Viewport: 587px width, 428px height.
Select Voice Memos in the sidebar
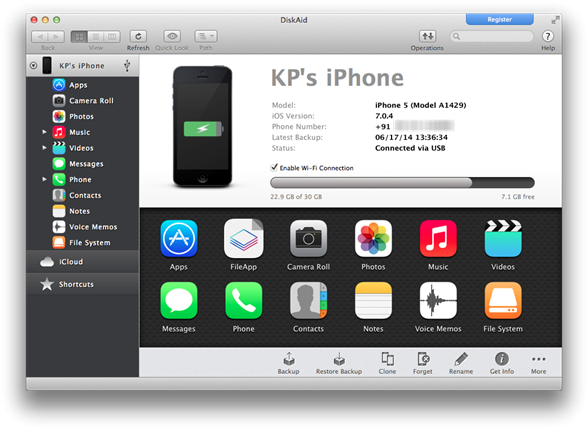82,227
